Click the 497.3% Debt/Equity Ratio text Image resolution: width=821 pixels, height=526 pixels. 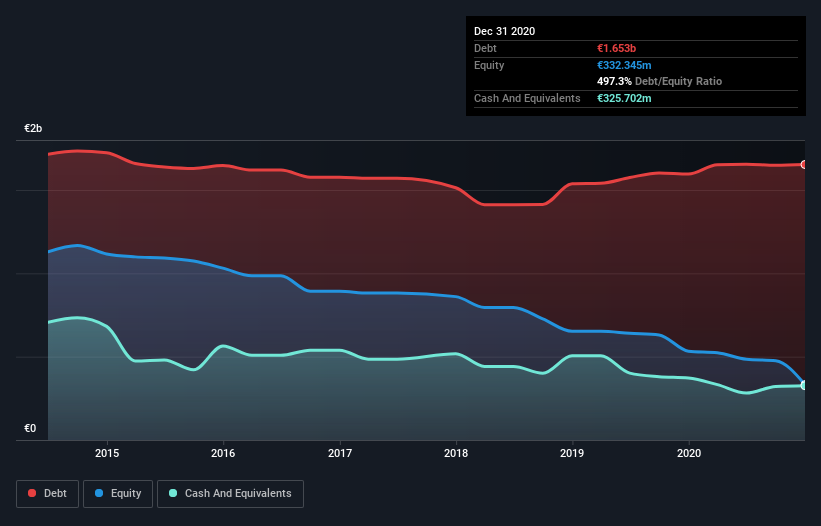[659, 82]
